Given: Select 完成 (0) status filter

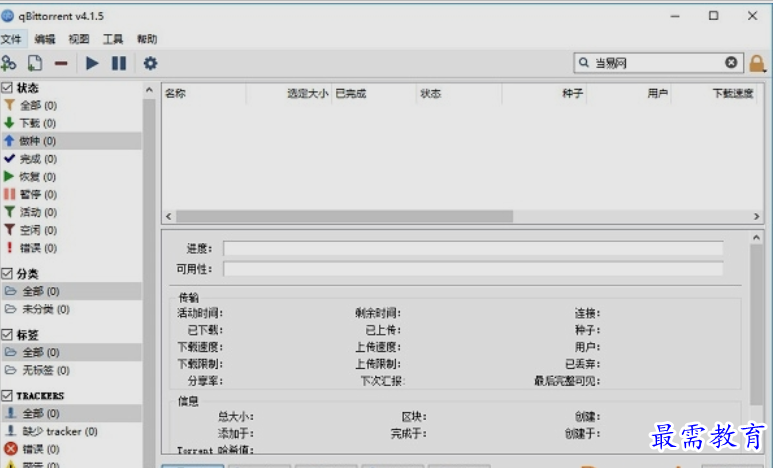Looking at the screenshot, I should (71, 159).
